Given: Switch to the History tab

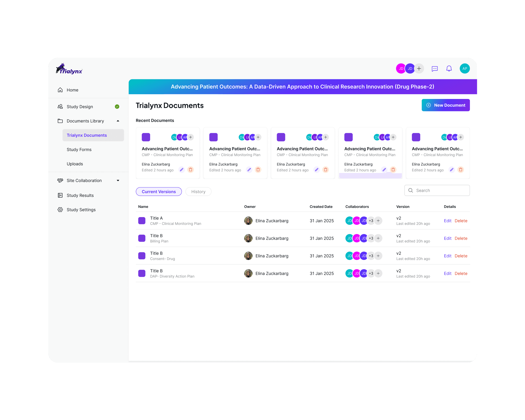Looking at the screenshot, I should pyautogui.click(x=198, y=192).
